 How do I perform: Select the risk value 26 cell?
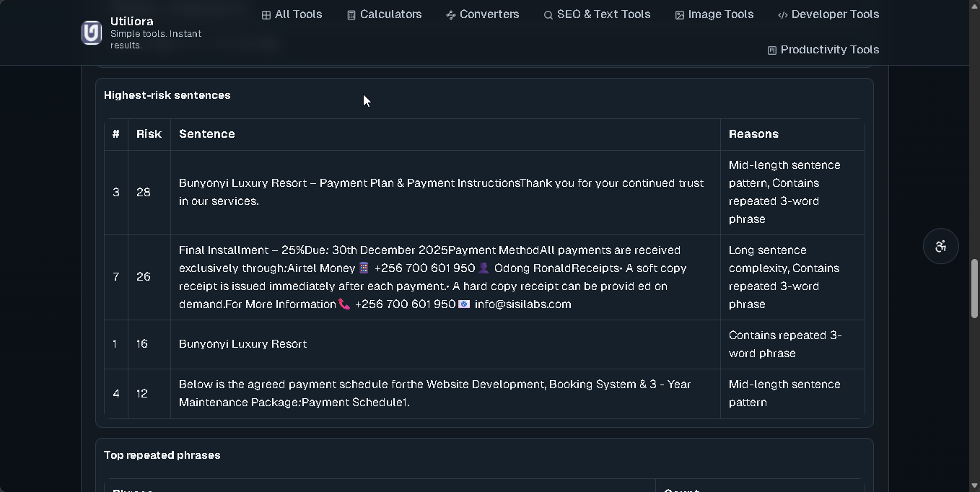click(x=149, y=277)
